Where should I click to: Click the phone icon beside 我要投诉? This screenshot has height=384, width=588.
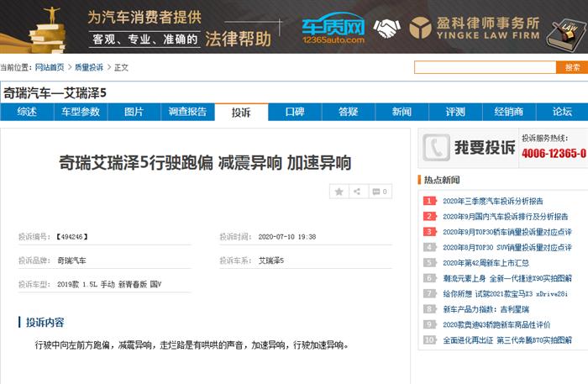coord(436,148)
